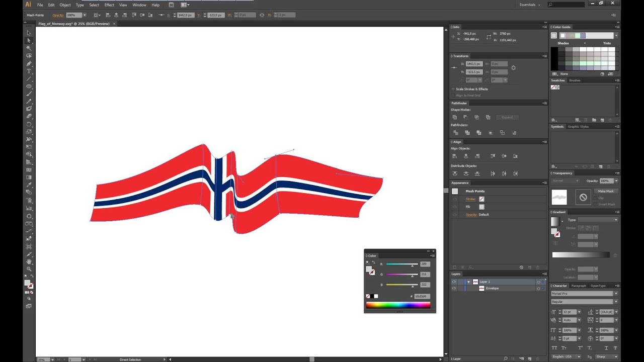Click Constrain Width and Height link icon
This screenshot has width=644, height=362.
(513, 68)
